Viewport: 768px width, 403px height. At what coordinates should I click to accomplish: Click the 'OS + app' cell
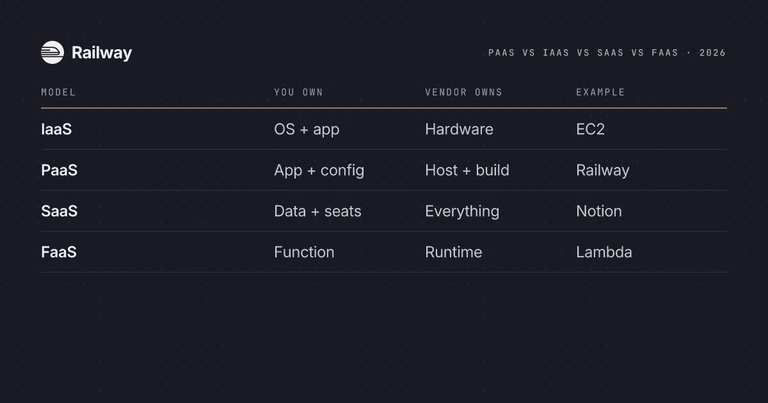(x=307, y=130)
